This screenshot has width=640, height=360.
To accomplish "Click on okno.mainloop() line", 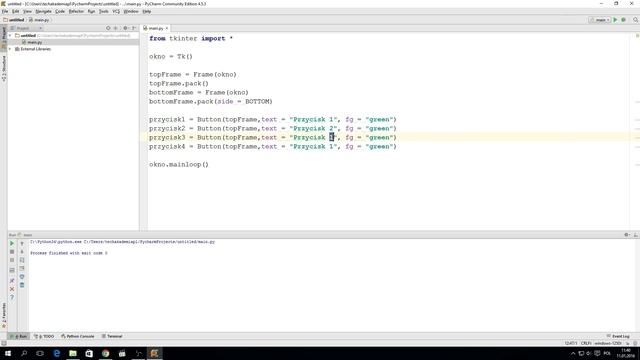I will (x=179, y=164).
